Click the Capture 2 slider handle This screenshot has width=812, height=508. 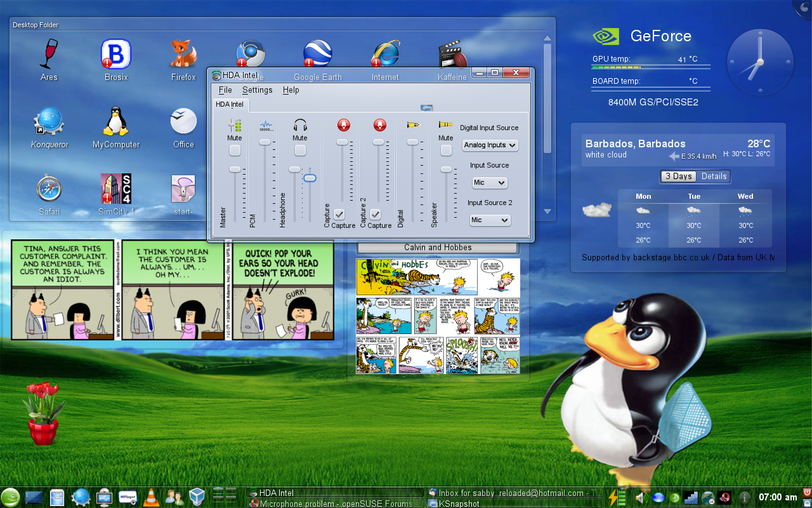pos(378,142)
